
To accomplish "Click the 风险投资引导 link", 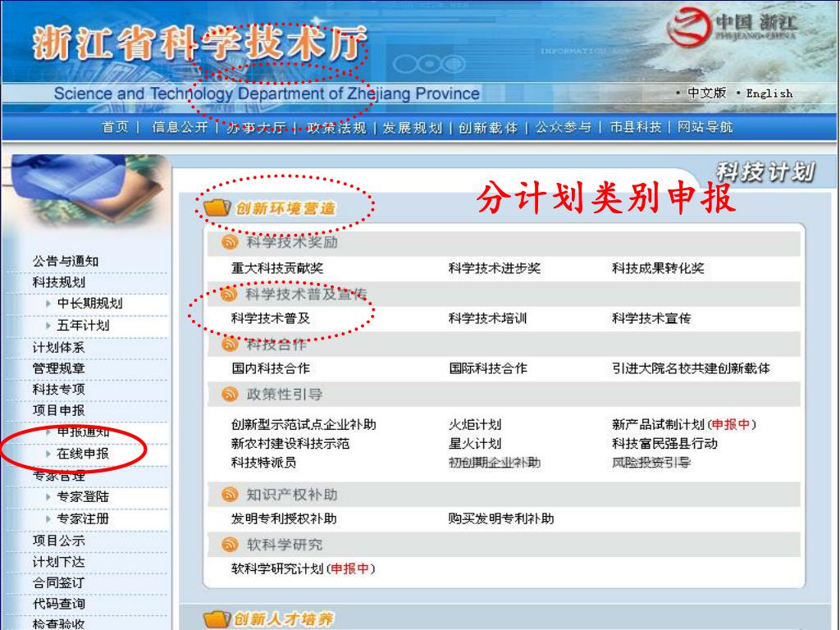I will pos(651,463).
